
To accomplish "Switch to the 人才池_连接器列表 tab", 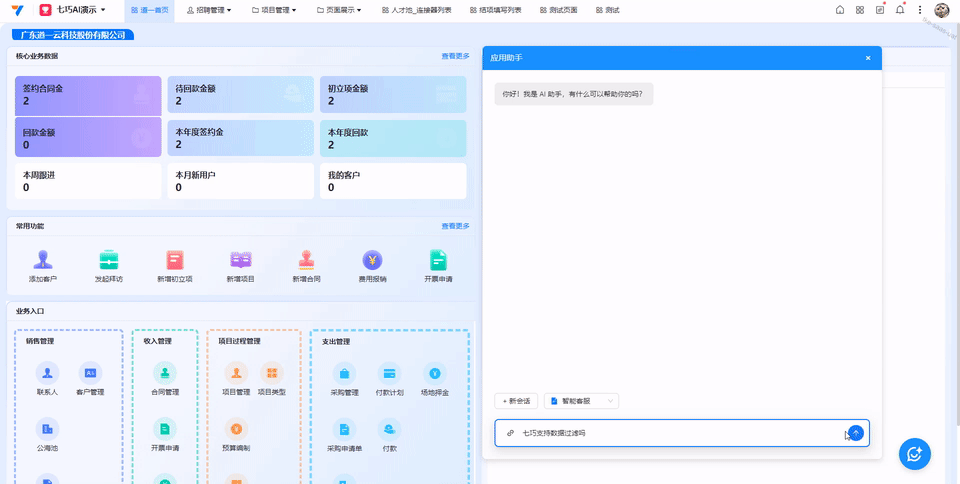I will tap(416, 10).
